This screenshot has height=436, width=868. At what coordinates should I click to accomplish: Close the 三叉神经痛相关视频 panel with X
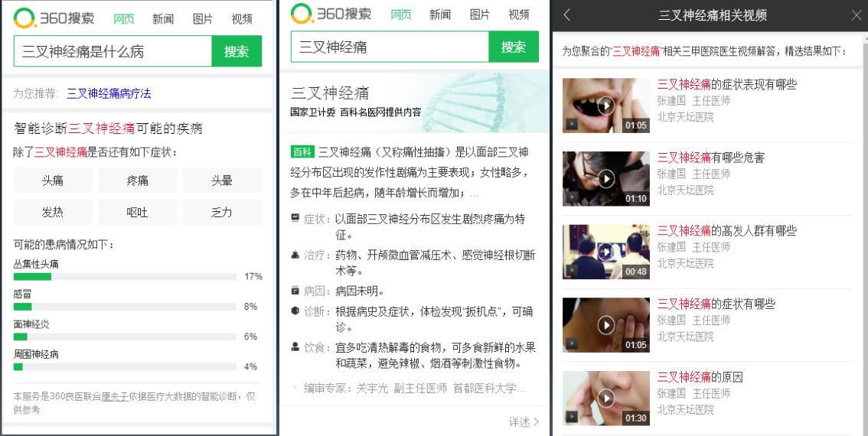pos(856,15)
